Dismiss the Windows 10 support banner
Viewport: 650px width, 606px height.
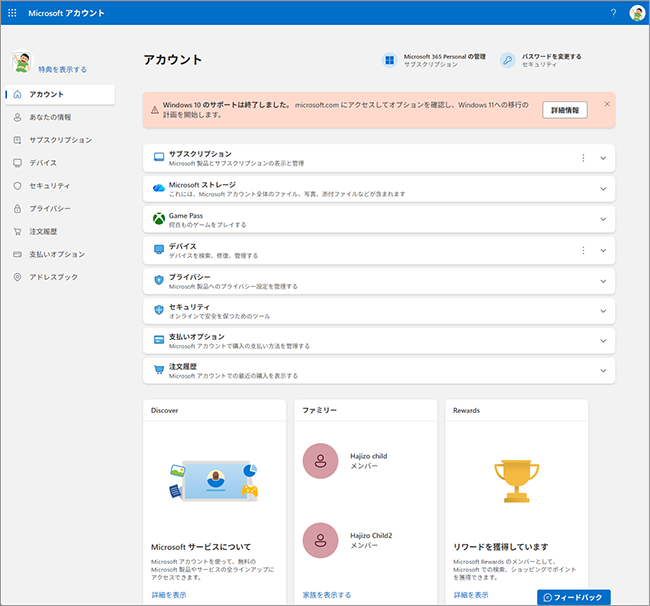click(x=606, y=104)
